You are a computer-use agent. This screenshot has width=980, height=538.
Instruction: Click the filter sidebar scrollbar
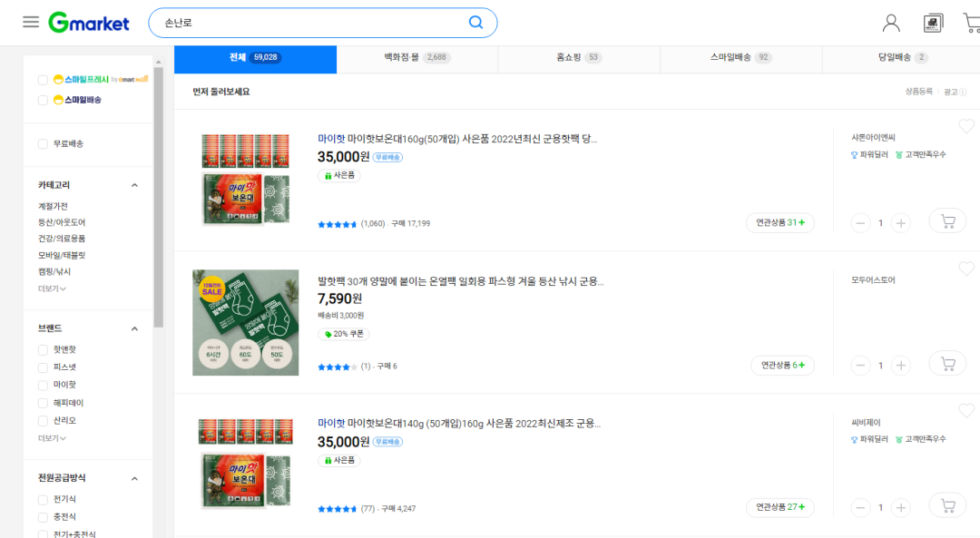click(158, 198)
